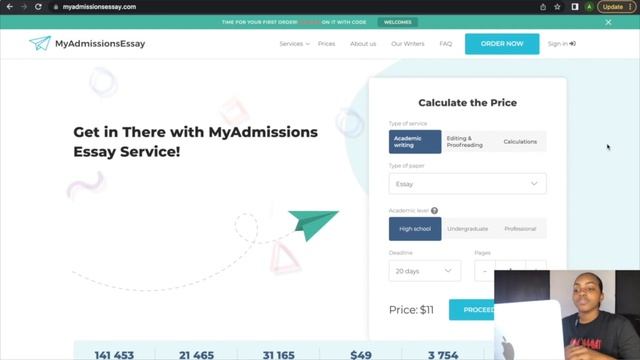Click the browser back arrow
This screenshot has height=360, width=640.
pyautogui.click(x=9, y=7)
